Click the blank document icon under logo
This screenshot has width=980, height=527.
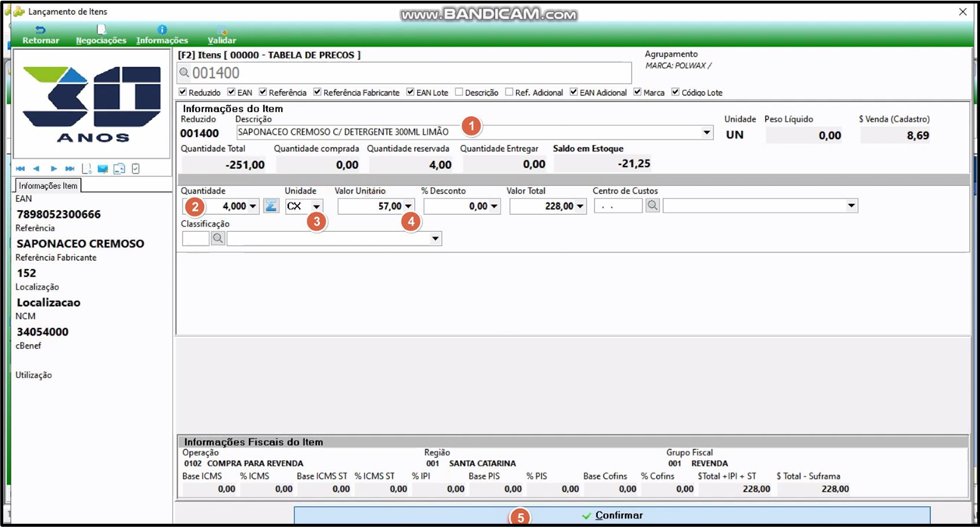86,168
